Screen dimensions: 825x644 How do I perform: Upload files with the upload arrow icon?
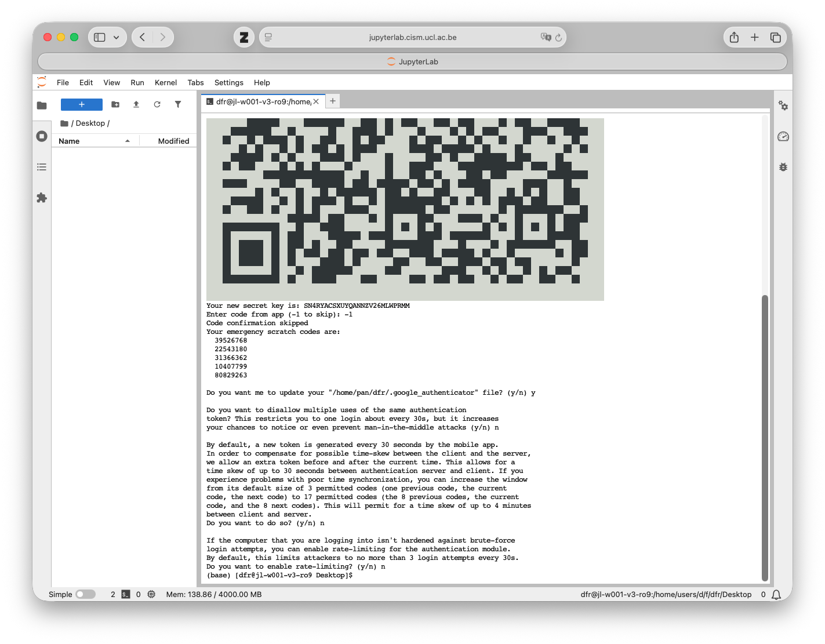point(136,104)
